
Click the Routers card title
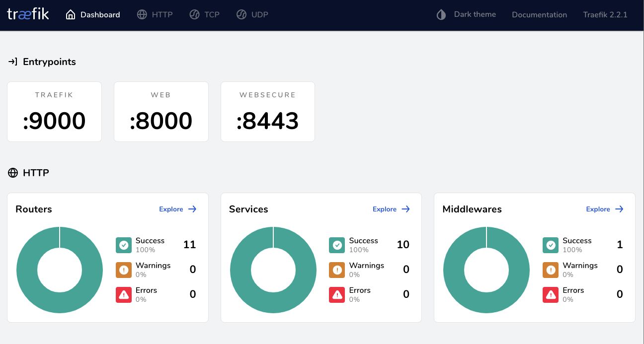pyautogui.click(x=34, y=209)
